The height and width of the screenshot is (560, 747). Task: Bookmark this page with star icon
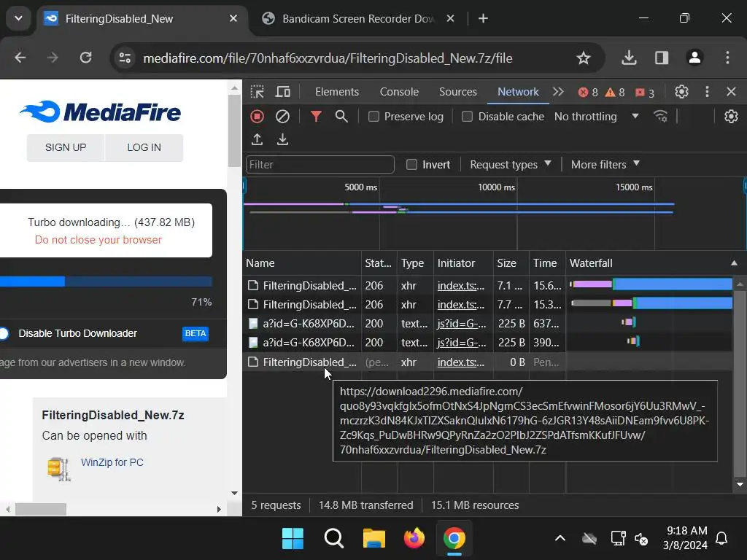click(583, 58)
